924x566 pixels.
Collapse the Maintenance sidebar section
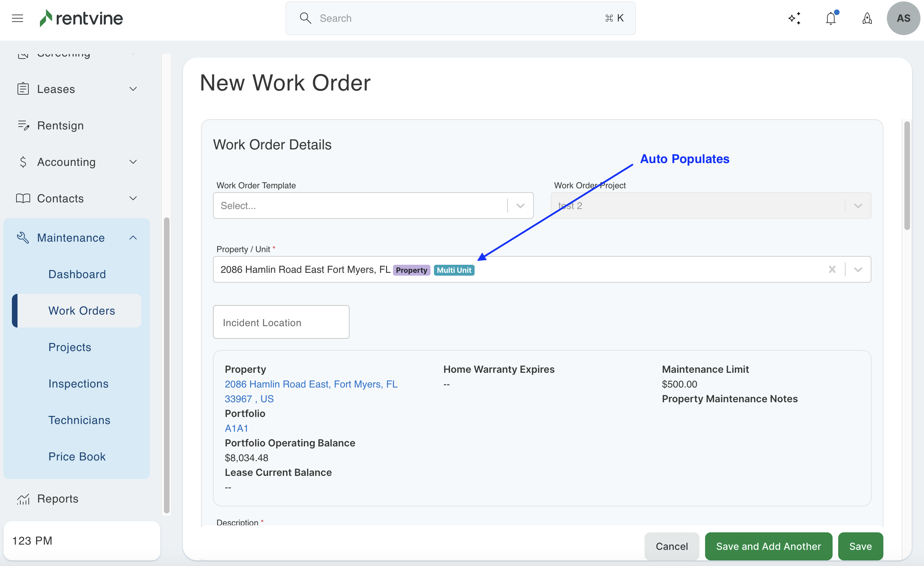pos(133,237)
